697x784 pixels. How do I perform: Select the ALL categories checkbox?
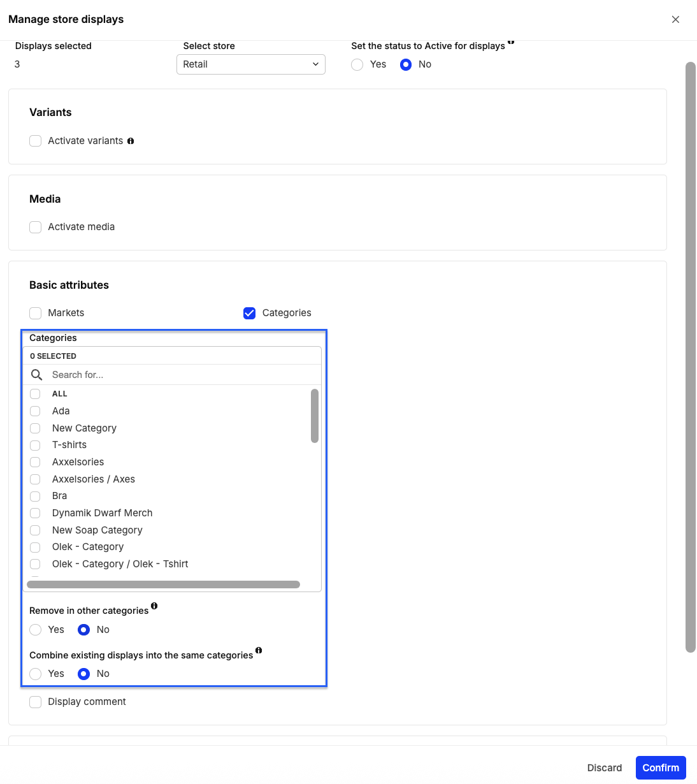pyautogui.click(x=35, y=394)
